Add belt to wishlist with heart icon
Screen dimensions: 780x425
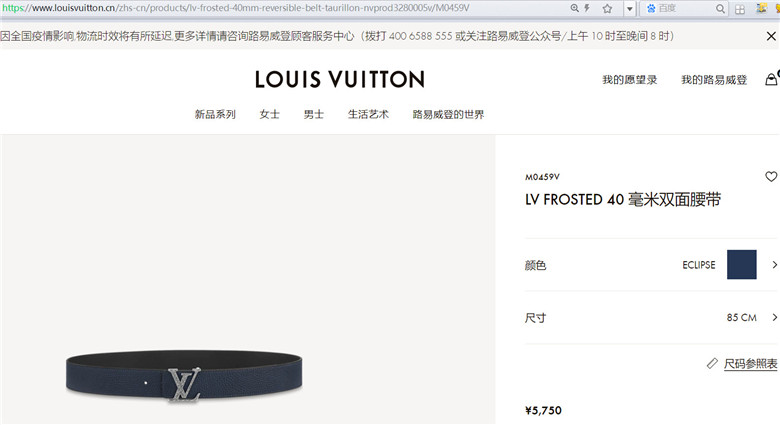tap(771, 176)
